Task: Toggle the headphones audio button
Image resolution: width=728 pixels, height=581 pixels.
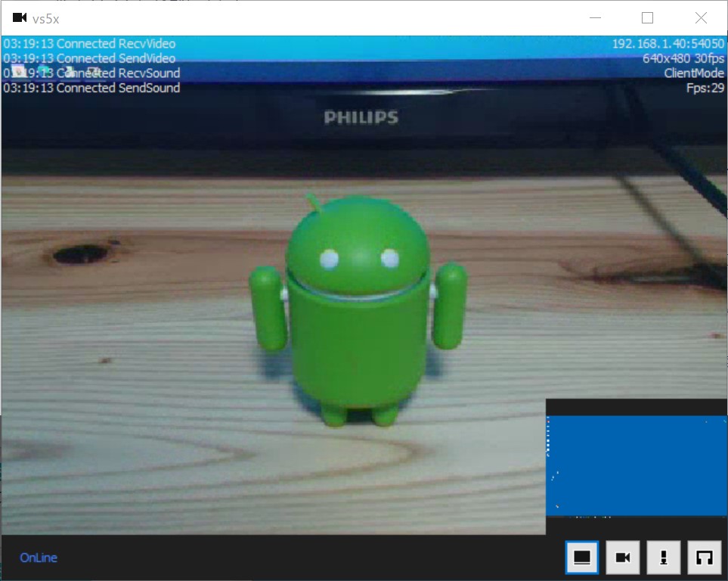Action: coord(705,557)
